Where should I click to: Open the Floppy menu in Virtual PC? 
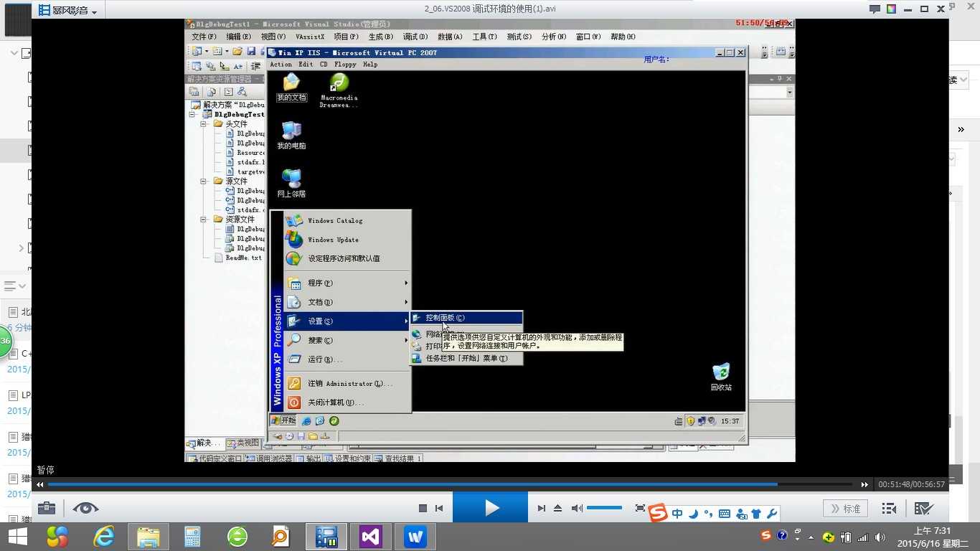[x=345, y=65]
